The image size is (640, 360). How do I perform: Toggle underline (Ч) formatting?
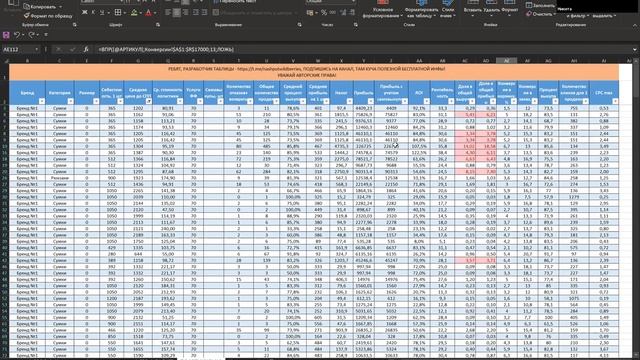(102, 13)
